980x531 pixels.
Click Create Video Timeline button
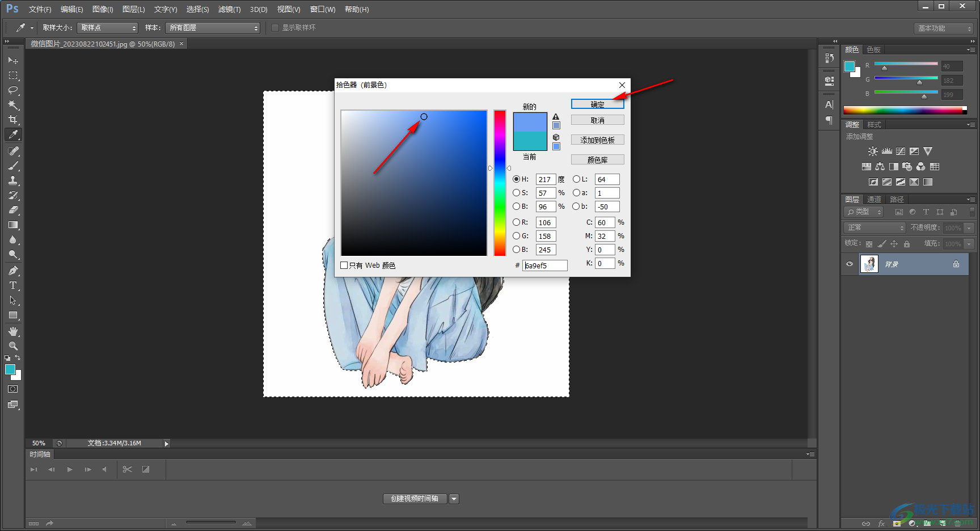point(415,499)
